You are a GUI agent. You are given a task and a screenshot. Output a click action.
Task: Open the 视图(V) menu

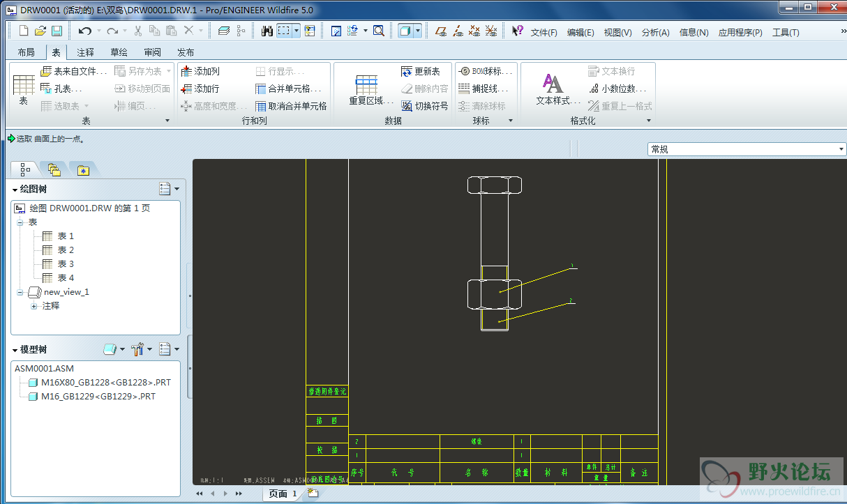(x=617, y=32)
